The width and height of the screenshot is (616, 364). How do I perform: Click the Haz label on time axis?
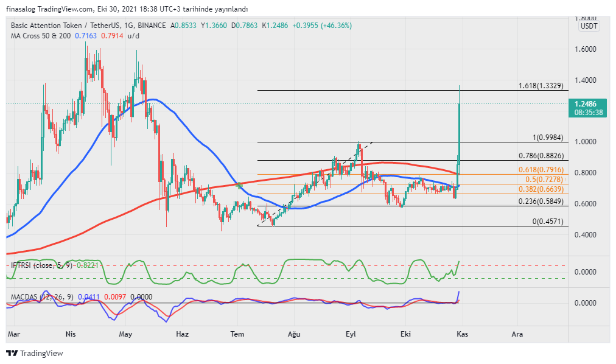182,334
